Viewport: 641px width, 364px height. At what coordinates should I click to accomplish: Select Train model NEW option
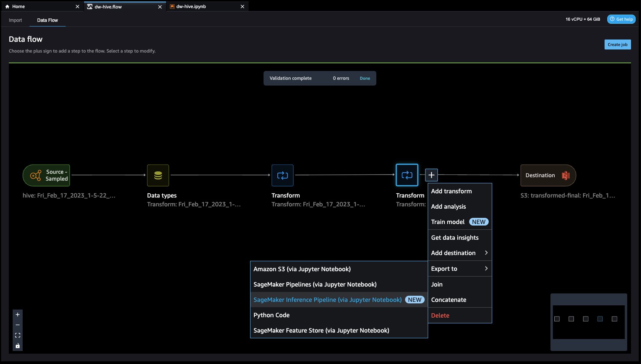point(460,222)
